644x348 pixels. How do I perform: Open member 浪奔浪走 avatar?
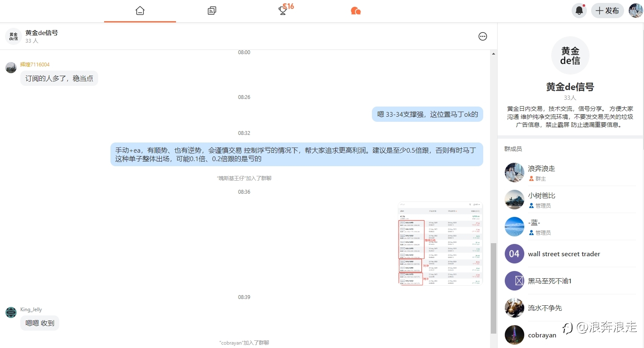[x=515, y=173]
